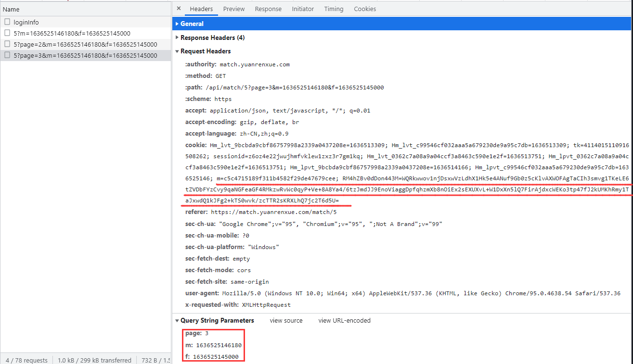Click the view source link
The width and height of the screenshot is (633, 364).
[x=286, y=321]
